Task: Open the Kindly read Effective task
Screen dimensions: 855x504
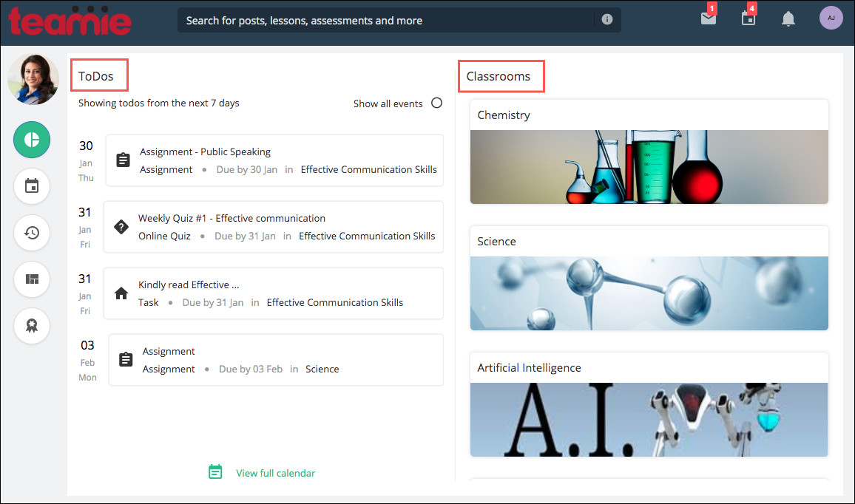Action: pos(189,285)
